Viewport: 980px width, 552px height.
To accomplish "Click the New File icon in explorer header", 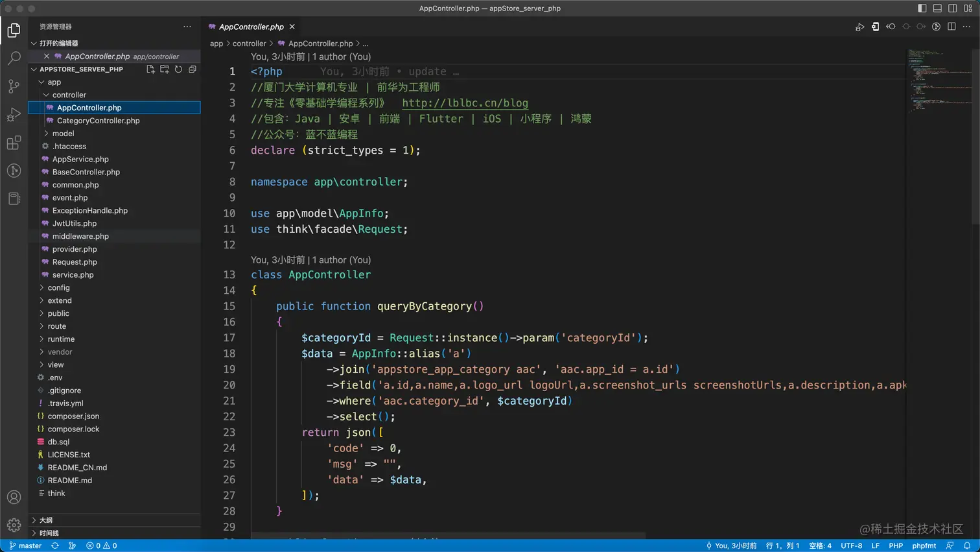I will pyautogui.click(x=150, y=69).
